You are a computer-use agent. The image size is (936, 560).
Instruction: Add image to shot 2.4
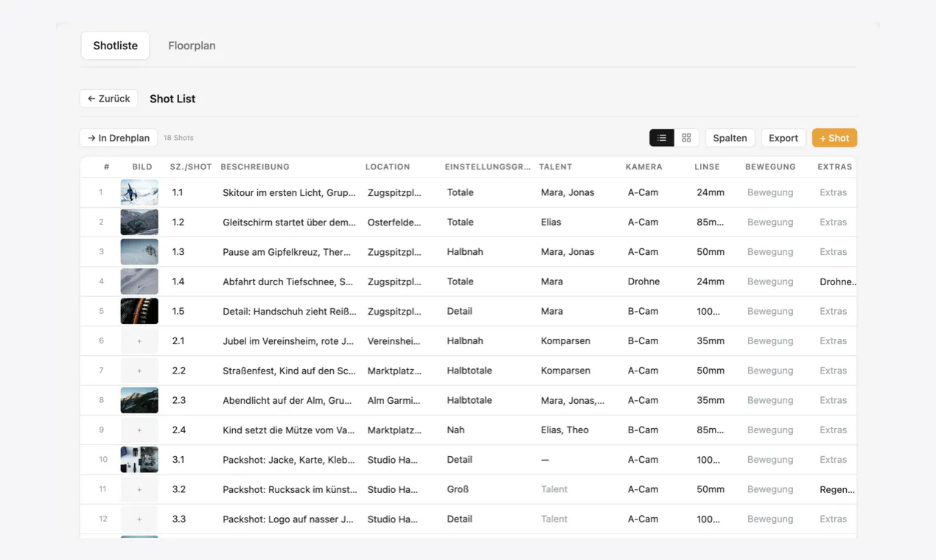click(139, 430)
